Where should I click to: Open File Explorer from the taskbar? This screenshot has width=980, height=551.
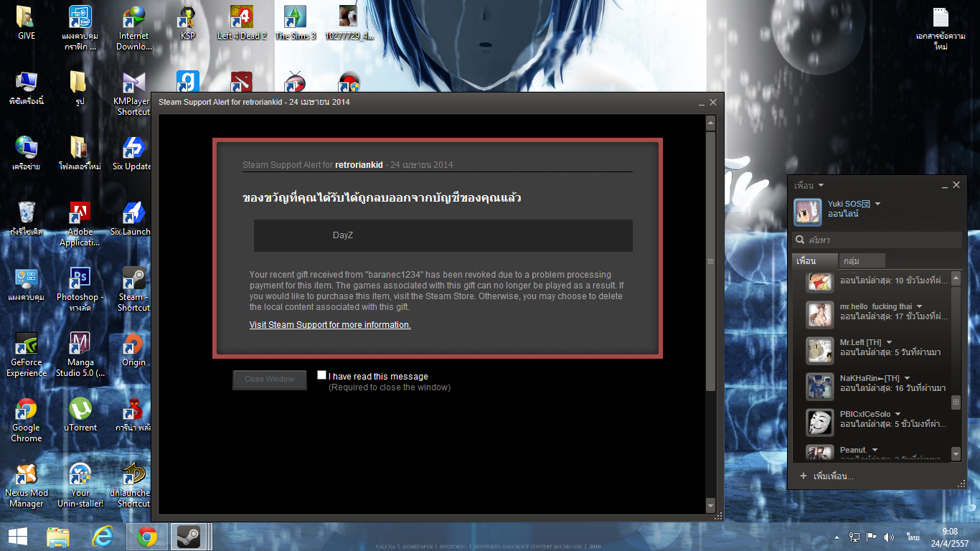pyautogui.click(x=58, y=536)
